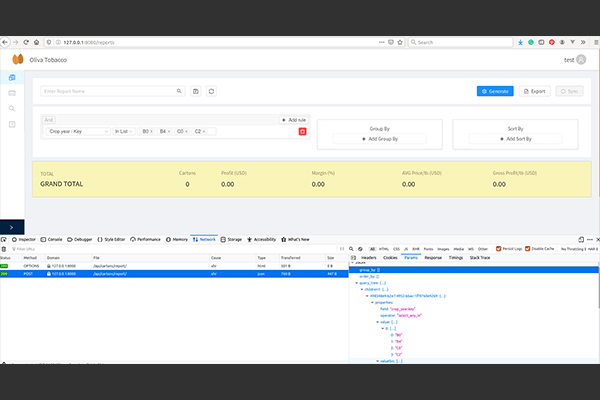Collapse the query_tree node
The image size is (600, 400).
click(x=356, y=283)
